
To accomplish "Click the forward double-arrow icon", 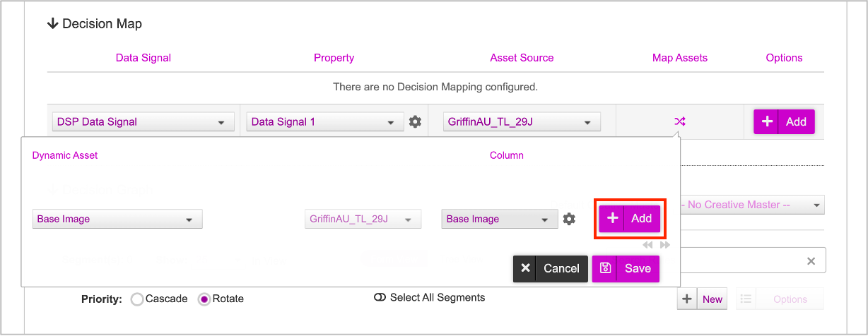I will (x=664, y=245).
